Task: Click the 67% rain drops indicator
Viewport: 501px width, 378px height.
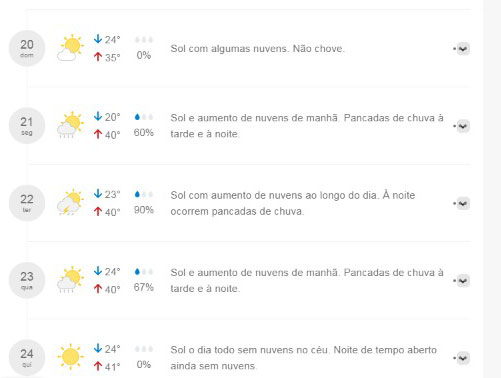Action: pyautogui.click(x=144, y=272)
